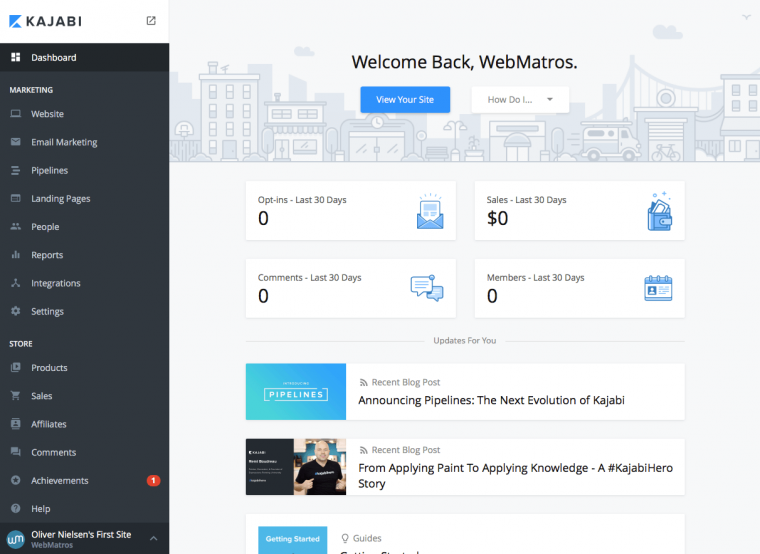Viewport: 760px width, 554px height.
Task: Click the Kajabi logo
Action: (x=45, y=21)
